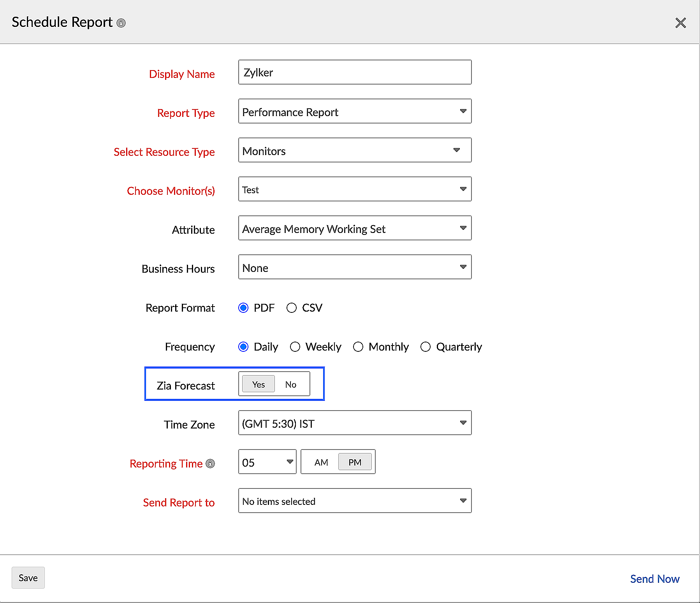Open the Send Report to selector
Viewport: 700px width, 603px height.
[x=463, y=501]
